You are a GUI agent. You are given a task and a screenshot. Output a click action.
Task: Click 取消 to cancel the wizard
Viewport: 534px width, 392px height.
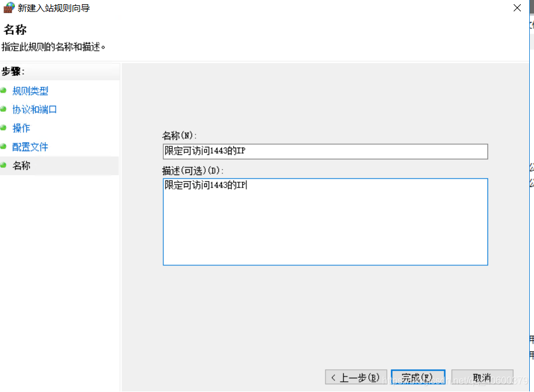(483, 376)
